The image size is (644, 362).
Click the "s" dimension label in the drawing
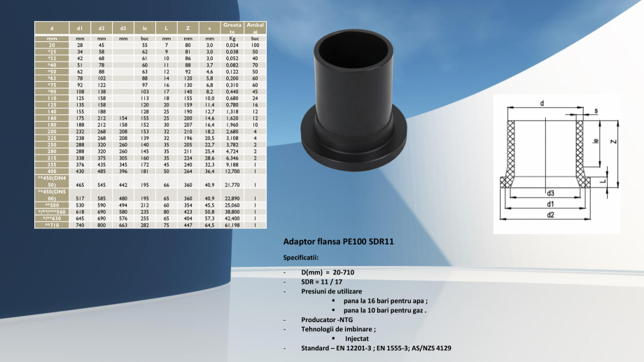596,111
